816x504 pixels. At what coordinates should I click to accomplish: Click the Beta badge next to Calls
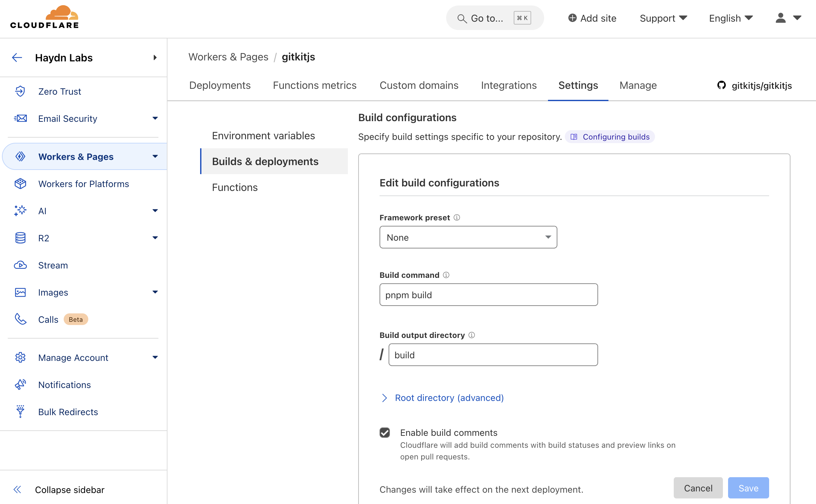(x=76, y=319)
